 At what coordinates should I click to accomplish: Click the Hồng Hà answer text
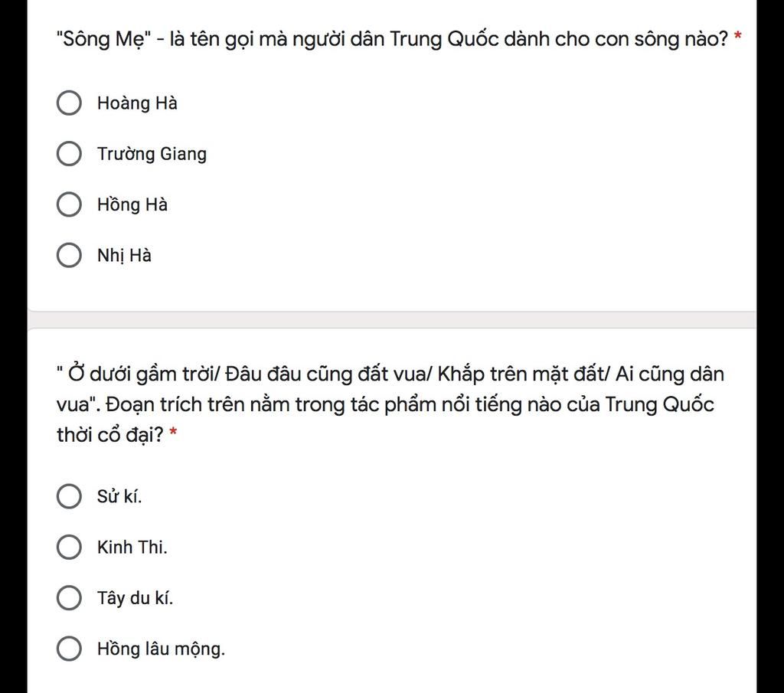click(132, 204)
